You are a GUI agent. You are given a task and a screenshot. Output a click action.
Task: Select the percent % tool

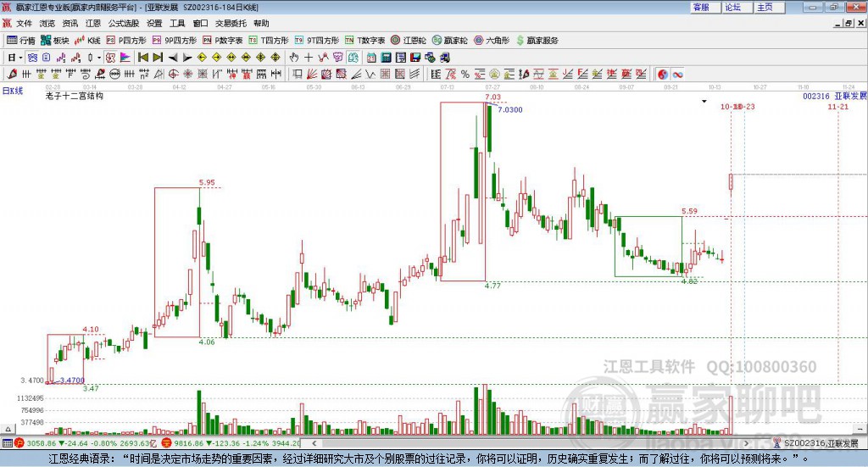pyautogui.click(x=465, y=74)
